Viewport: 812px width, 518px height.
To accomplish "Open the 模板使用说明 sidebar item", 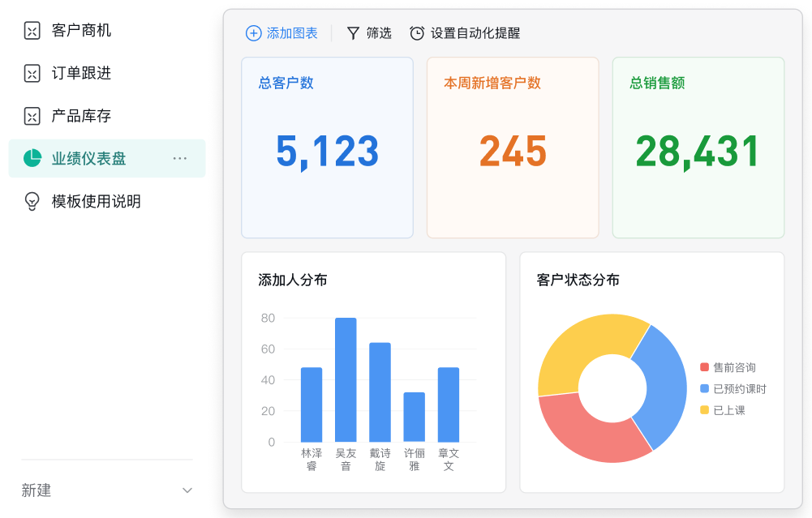I will tap(107, 201).
